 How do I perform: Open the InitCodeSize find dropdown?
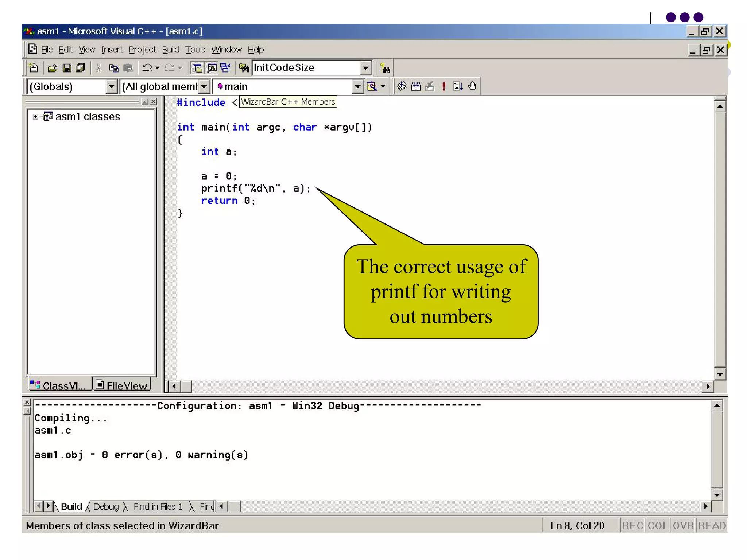(x=365, y=68)
